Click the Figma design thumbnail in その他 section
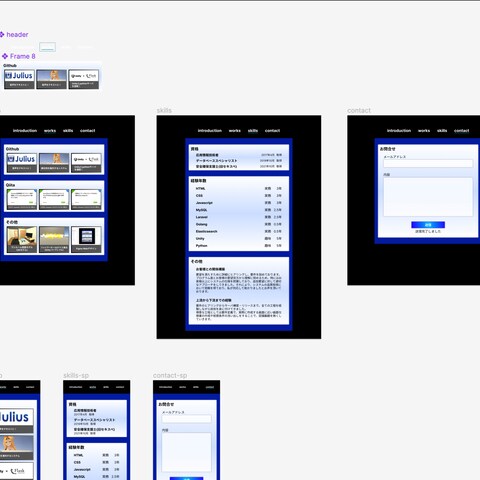 [x=86, y=239]
